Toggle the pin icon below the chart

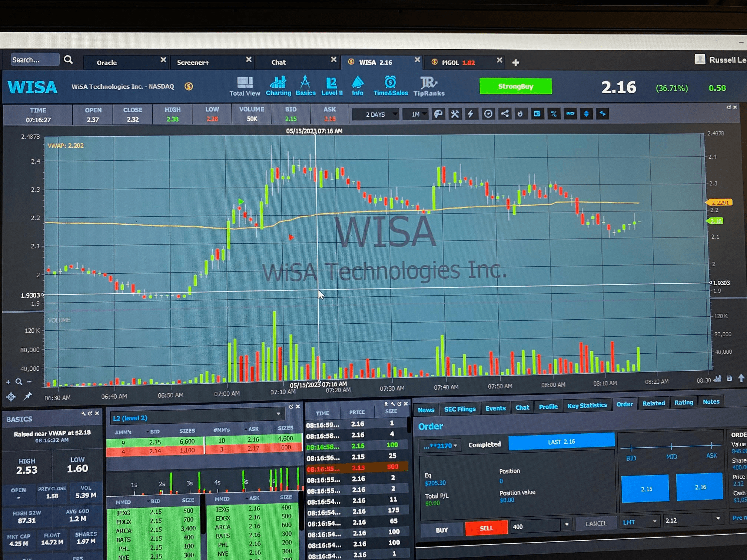pyautogui.click(x=28, y=397)
